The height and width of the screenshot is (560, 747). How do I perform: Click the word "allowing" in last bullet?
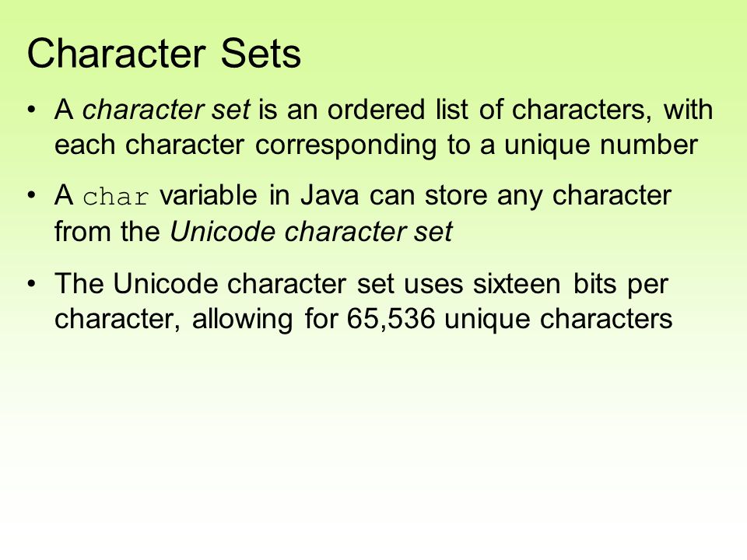(242, 319)
